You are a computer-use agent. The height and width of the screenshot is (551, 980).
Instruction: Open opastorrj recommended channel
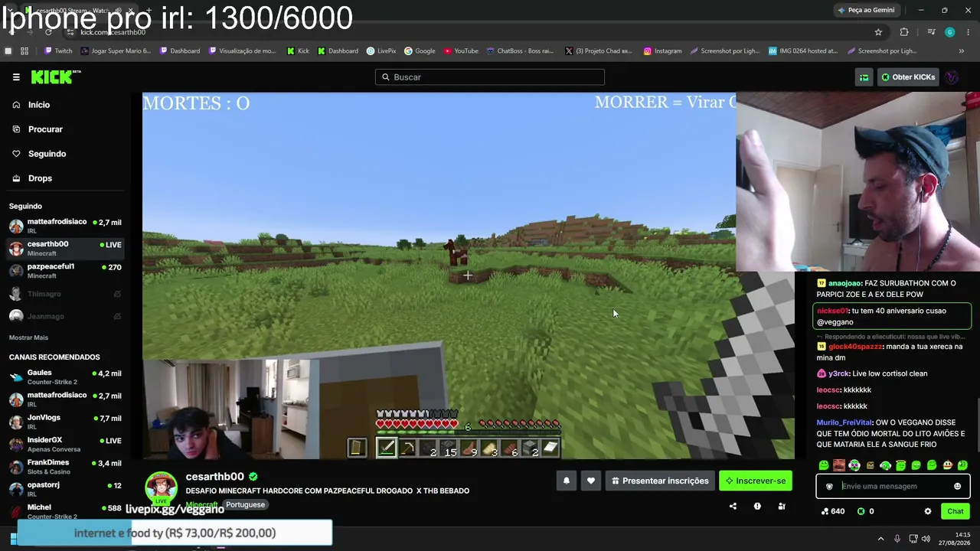[x=65, y=488]
